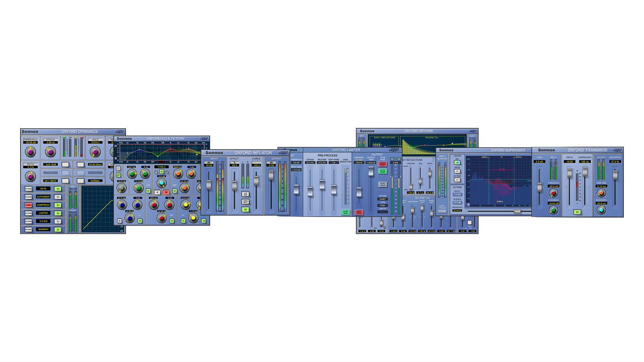Screen dimensions: 644x362
Task: Click the LF filter shape icon in Oxford EQ
Action: 118,175
